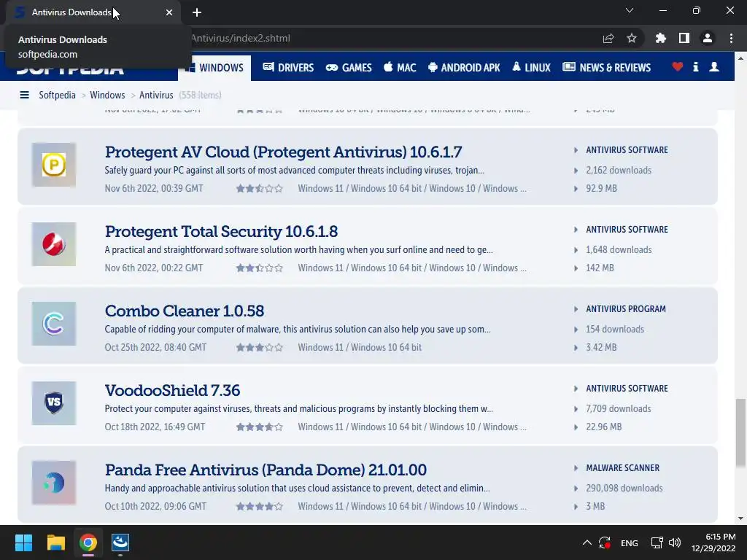Image resolution: width=747 pixels, height=560 pixels.
Task: Open the Windows Start button
Action: click(x=23, y=542)
